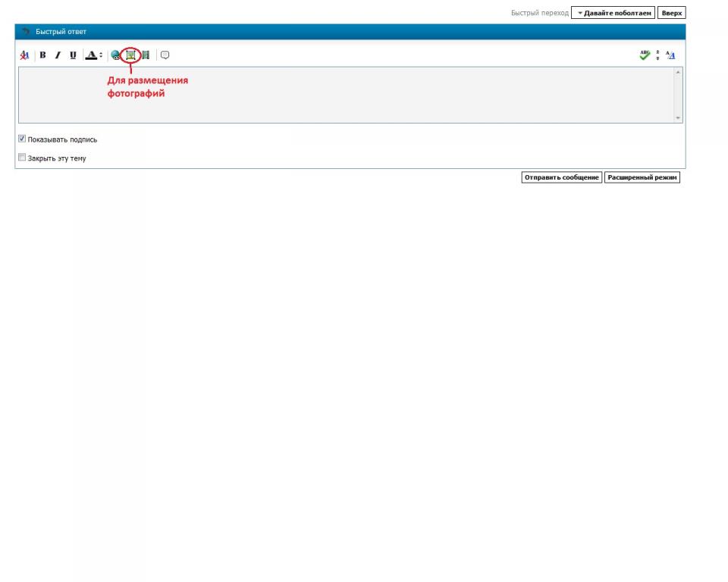Viewport: 728px width, 582px height.
Task: Uncheck the Показывать подпись checkbox
Action: pos(22,139)
